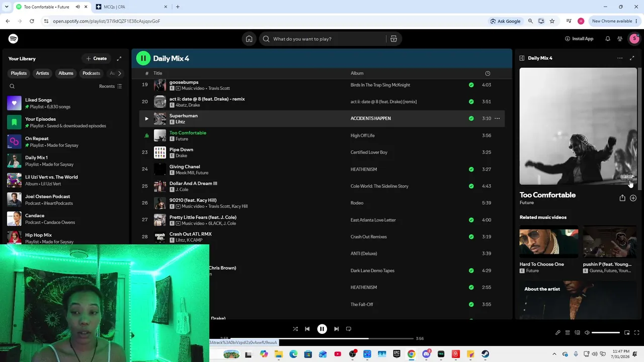Open Hard To Choose One video thumbnail
The width and height of the screenshot is (644, 362).
[549, 242]
